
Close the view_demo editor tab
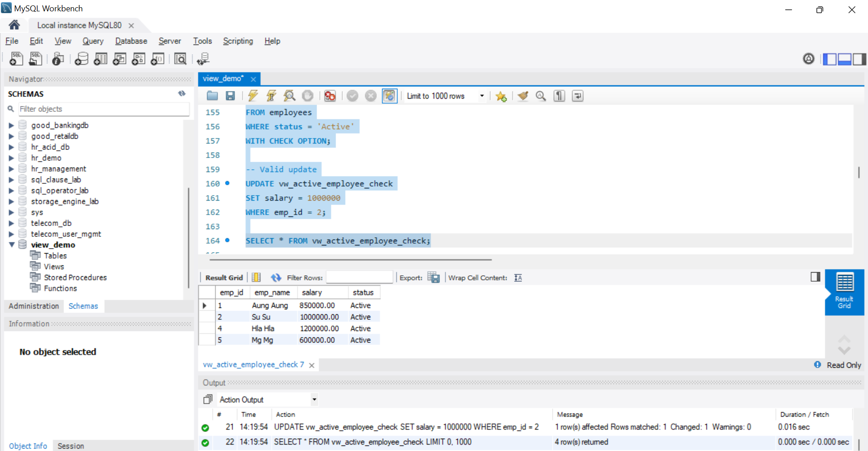pyautogui.click(x=253, y=79)
